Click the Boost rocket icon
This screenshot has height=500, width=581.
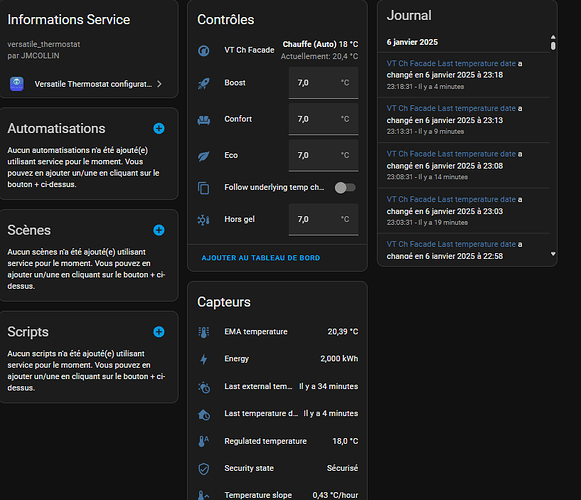203,83
